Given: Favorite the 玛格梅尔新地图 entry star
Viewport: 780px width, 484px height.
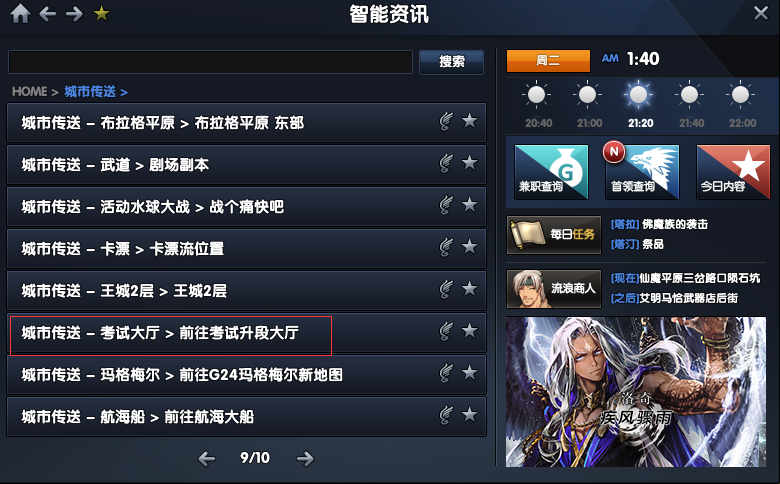Looking at the screenshot, I should coord(469,373).
